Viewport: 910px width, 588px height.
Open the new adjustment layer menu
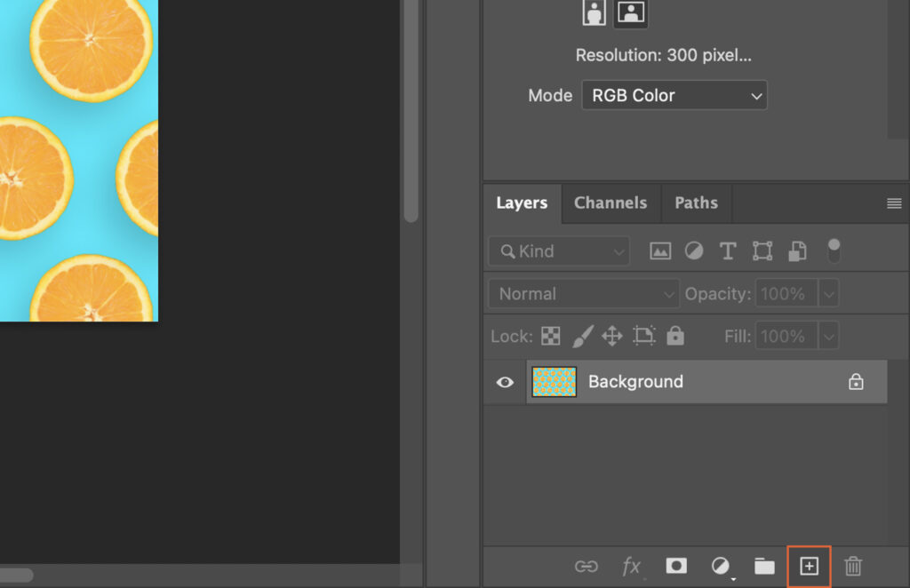click(x=721, y=566)
